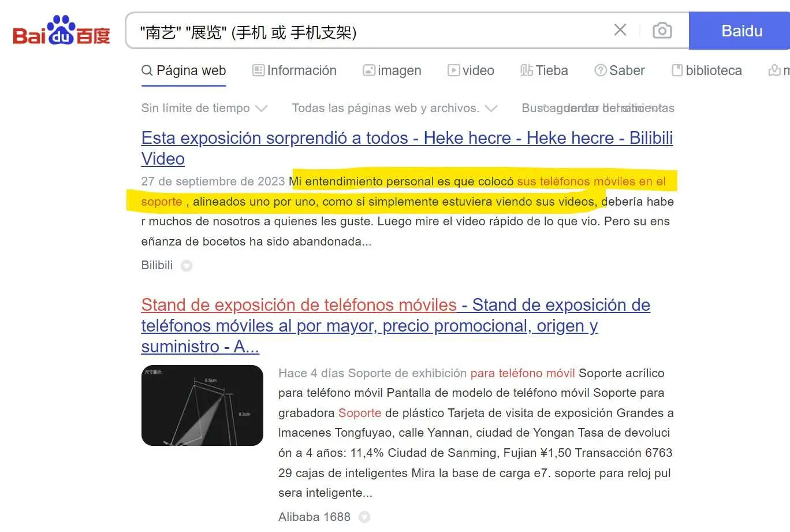Screen dimensions: 790x532
Task: Click inside the search query field
Action: [x=370, y=31]
